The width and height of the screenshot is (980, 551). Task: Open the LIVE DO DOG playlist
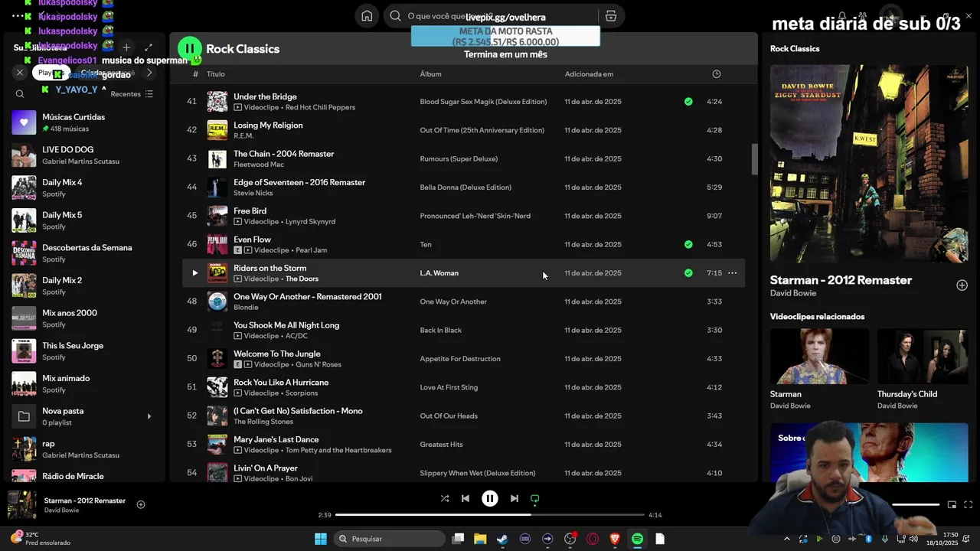(x=84, y=155)
